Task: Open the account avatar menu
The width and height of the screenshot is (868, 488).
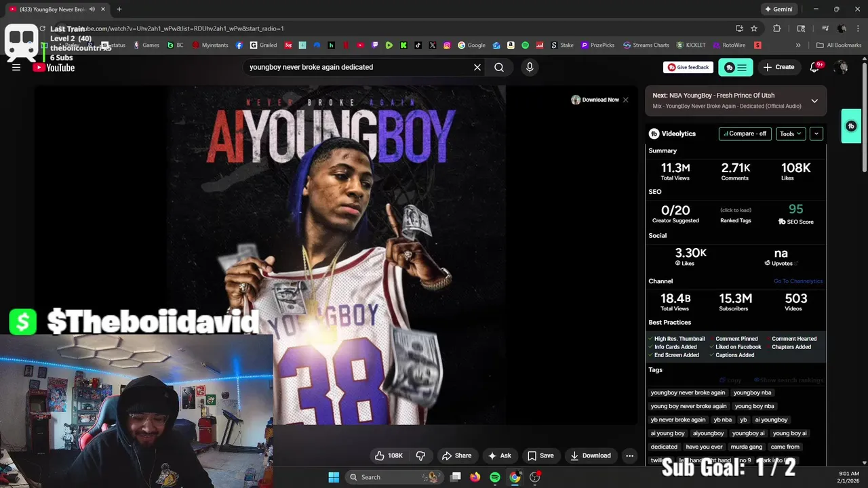Action: point(842,67)
